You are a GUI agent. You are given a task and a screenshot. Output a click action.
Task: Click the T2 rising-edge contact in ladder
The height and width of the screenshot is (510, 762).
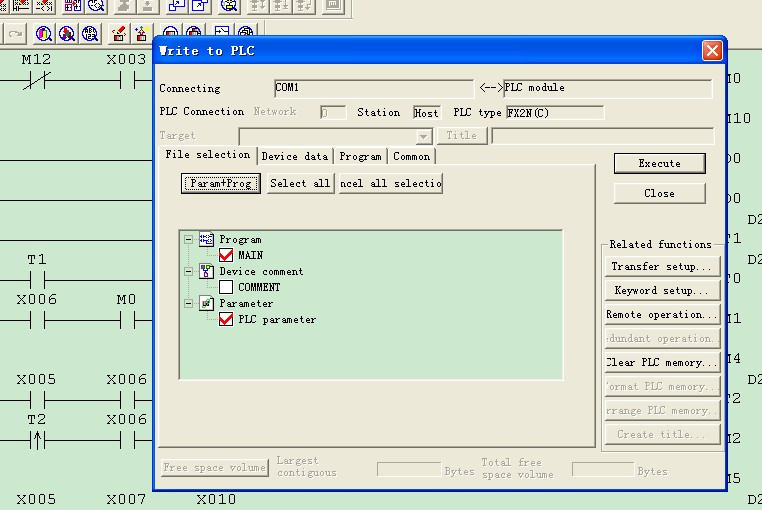pos(37,440)
